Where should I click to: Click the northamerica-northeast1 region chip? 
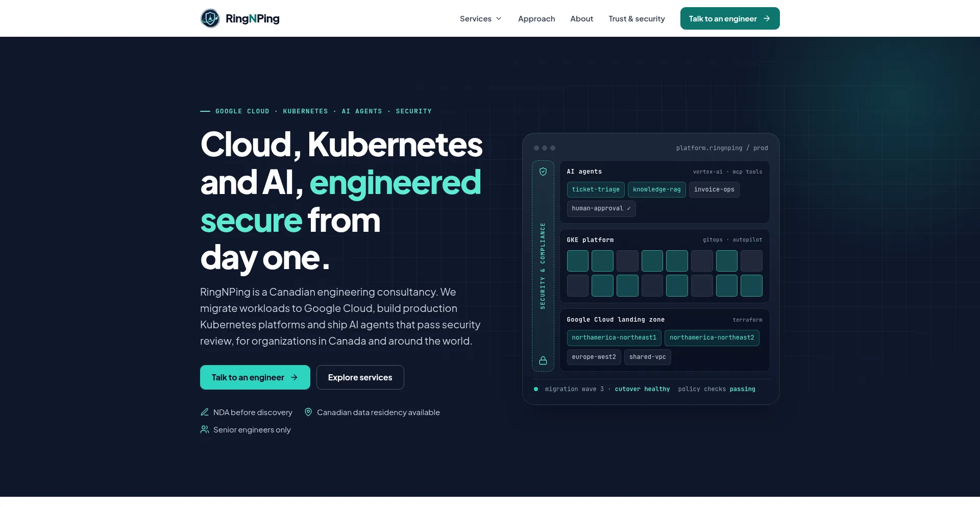pyautogui.click(x=614, y=337)
